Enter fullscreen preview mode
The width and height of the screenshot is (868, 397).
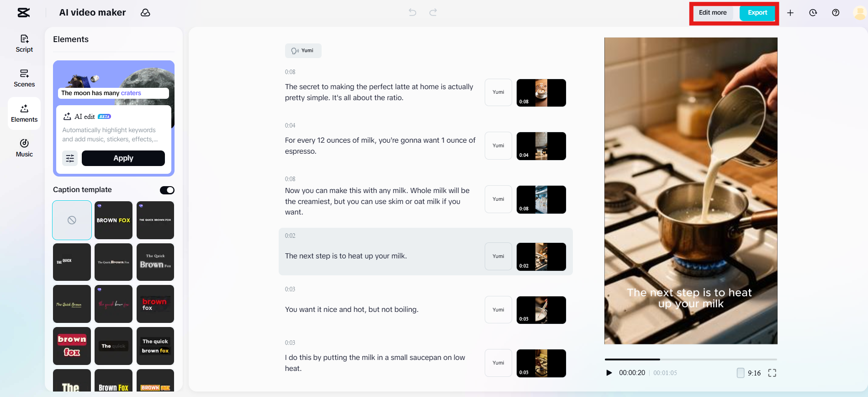point(772,373)
